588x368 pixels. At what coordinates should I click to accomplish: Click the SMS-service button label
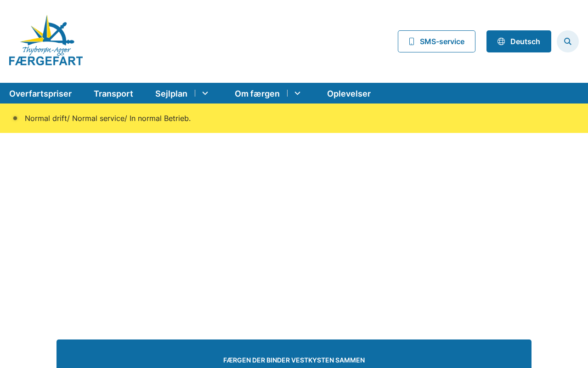pyautogui.click(x=442, y=41)
